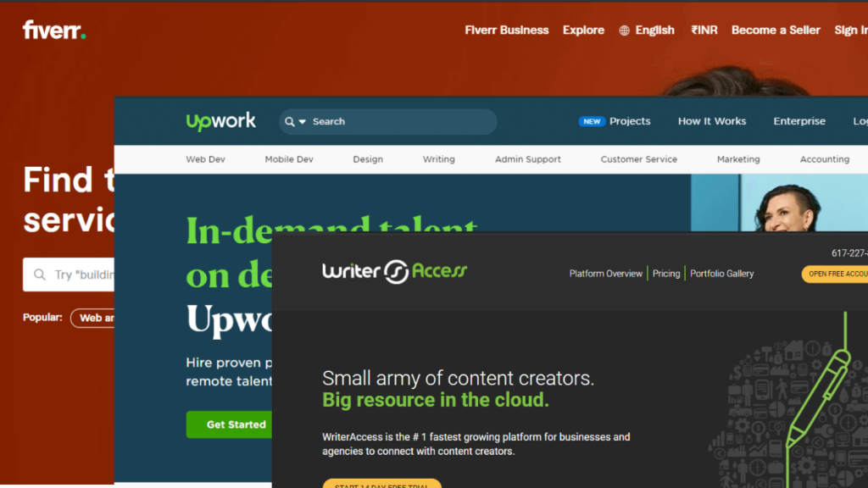Select Web Dev category on Upwork
868x488 pixels.
point(205,159)
